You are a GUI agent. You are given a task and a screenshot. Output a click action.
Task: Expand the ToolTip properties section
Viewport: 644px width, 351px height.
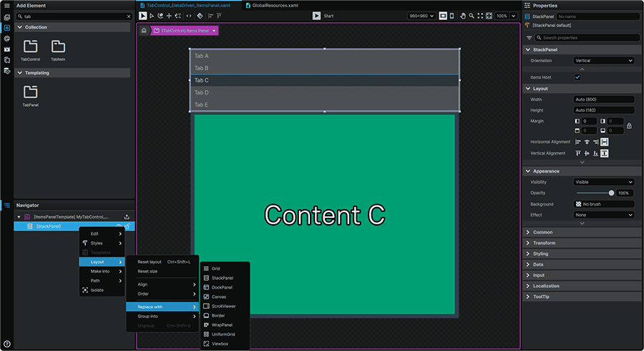point(582,297)
